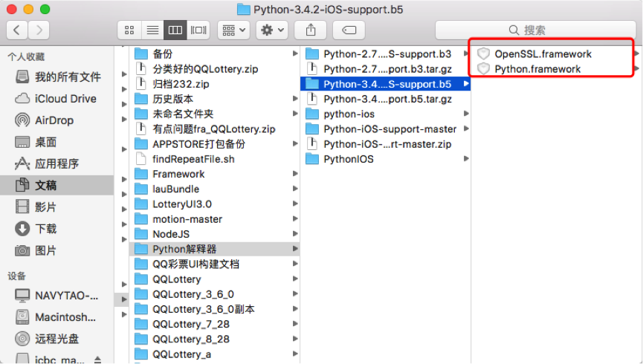Screen dimensions: 643x364
Task: Open the QQLottery_3_6_0 folder
Action: pyautogui.click(x=215, y=294)
